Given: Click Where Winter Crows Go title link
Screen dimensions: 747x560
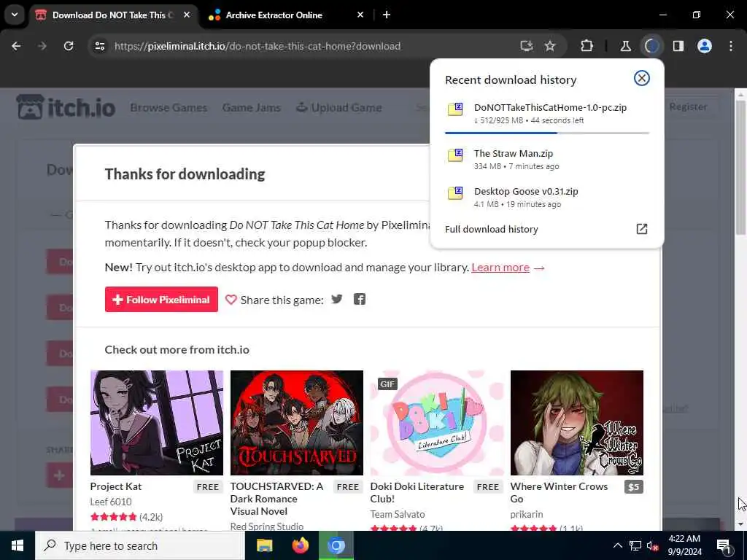Looking at the screenshot, I should pos(559,492).
